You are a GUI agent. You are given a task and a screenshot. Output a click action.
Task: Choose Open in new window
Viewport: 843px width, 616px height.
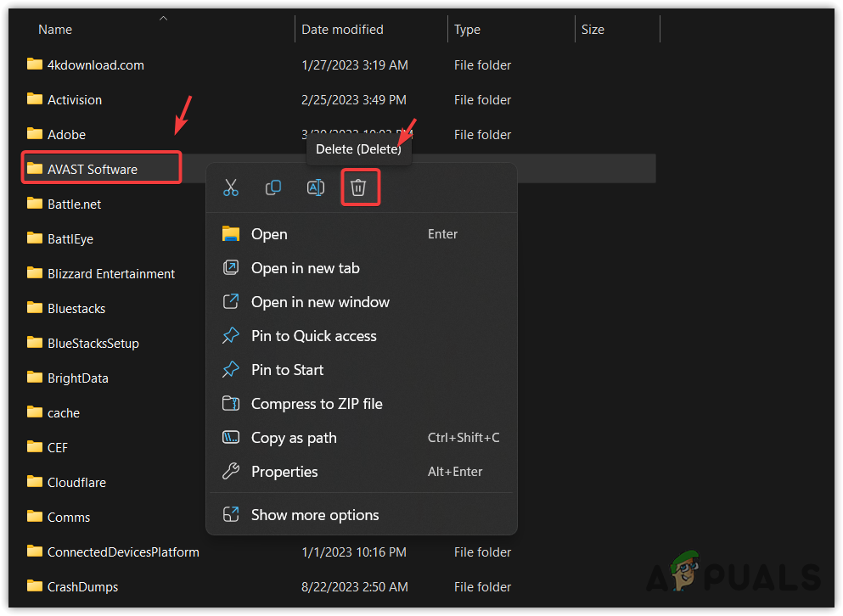(362, 302)
